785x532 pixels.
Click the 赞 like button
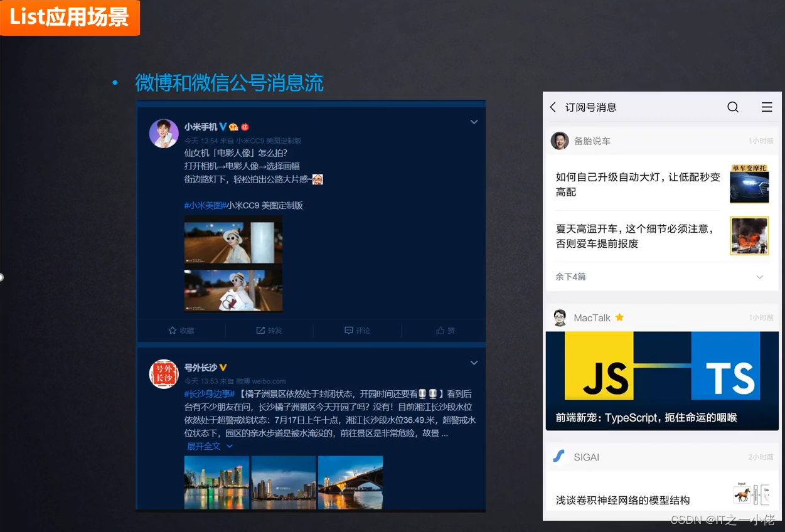(446, 331)
